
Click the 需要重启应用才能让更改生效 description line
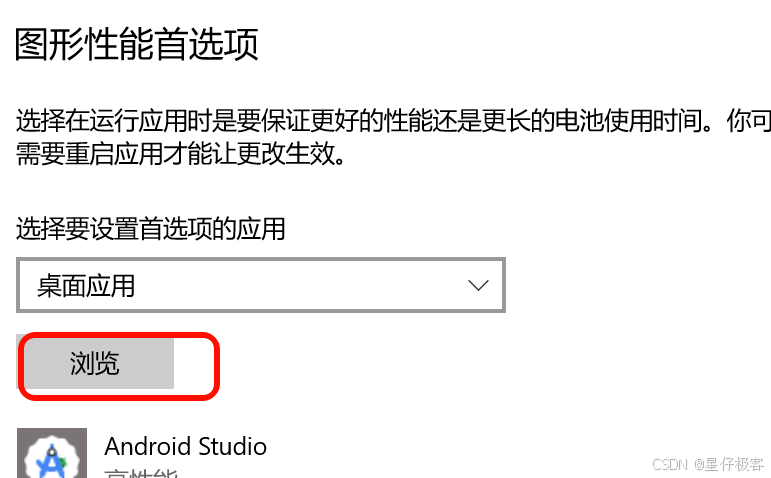[180, 154]
